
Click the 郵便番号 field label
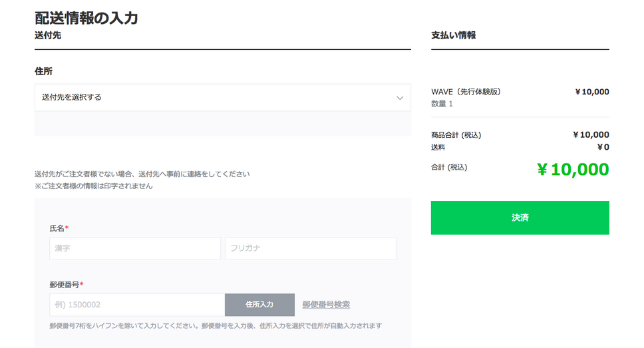pos(65,285)
